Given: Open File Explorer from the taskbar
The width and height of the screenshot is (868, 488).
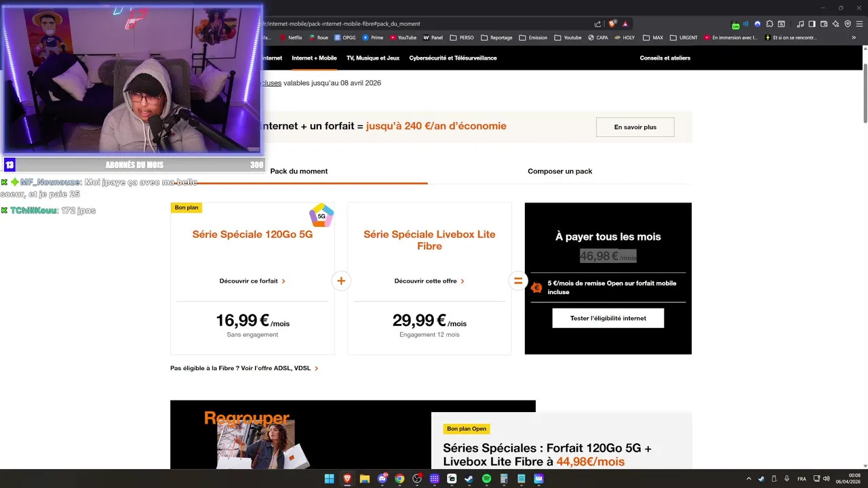Looking at the screenshot, I should pos(364,479).
